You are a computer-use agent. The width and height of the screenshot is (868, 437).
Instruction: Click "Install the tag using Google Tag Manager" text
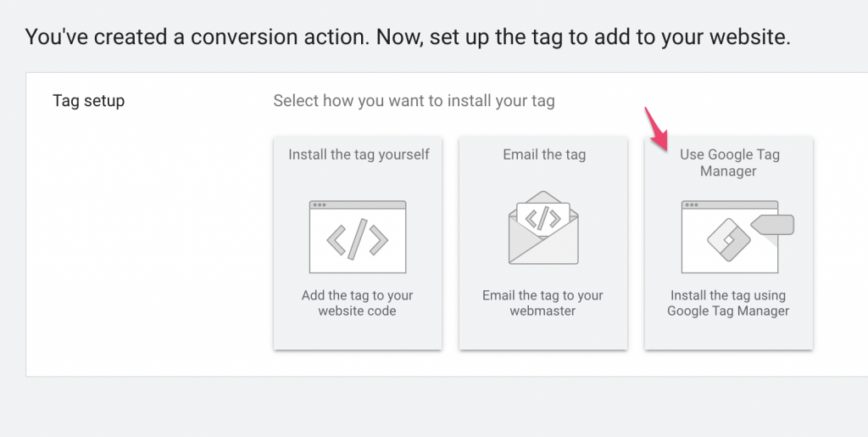click(x=728, y=303)
